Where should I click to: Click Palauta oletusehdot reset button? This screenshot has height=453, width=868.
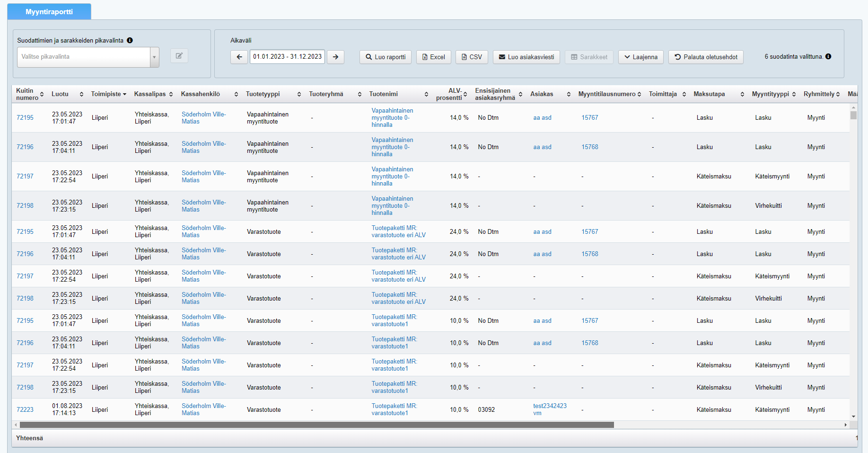pos(705,57)
